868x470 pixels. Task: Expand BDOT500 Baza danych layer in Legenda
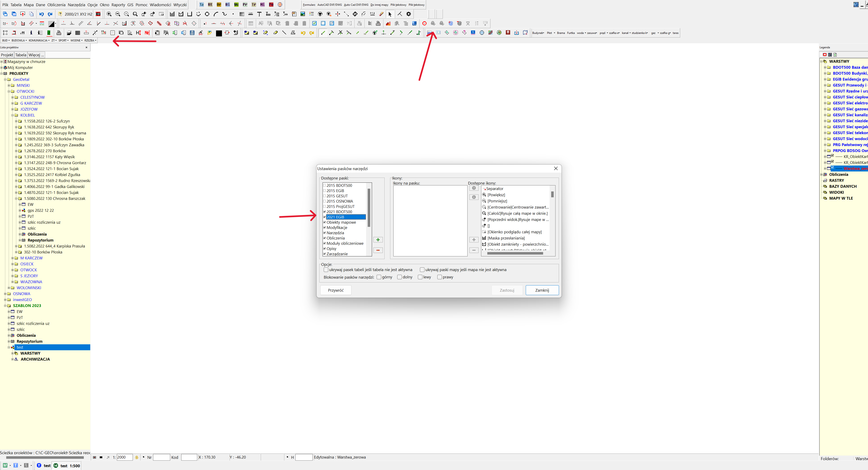tap(825, 67)
